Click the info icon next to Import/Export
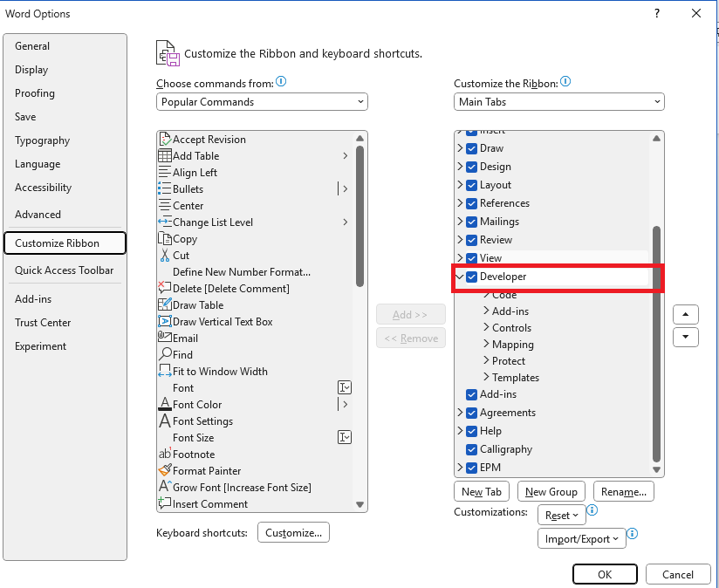The image size is (719, 588). click(633, 533)
